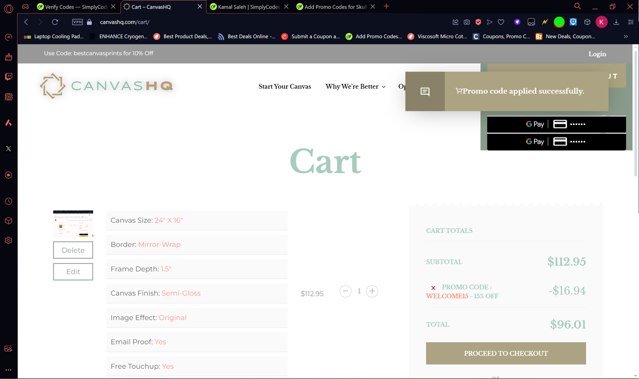Open the extensions cube icon

[x=587, y=22]
